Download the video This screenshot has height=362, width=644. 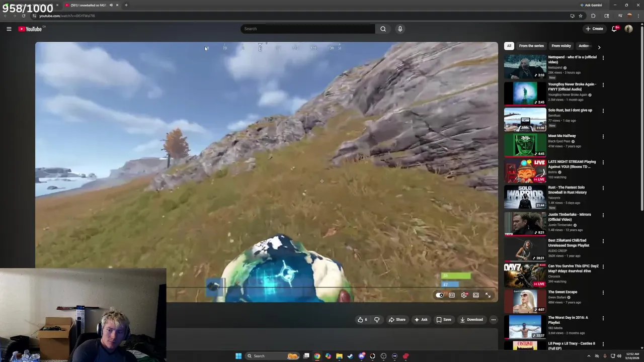pyautogui.click(x=471, y=320)
